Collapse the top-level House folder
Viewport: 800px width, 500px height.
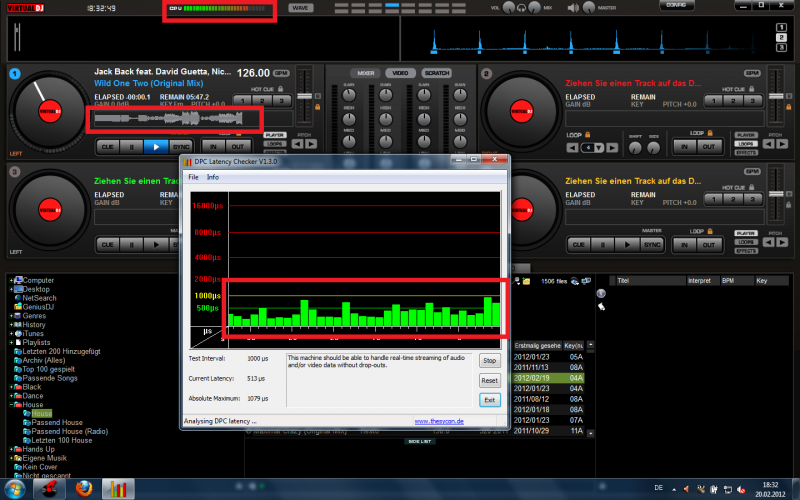pos(11,405)
